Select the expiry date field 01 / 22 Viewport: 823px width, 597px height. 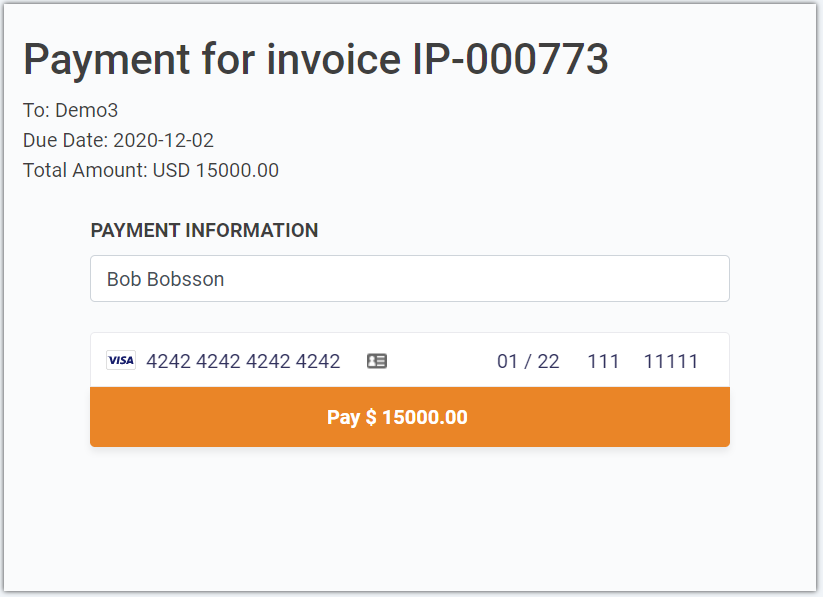click(528, 361)
